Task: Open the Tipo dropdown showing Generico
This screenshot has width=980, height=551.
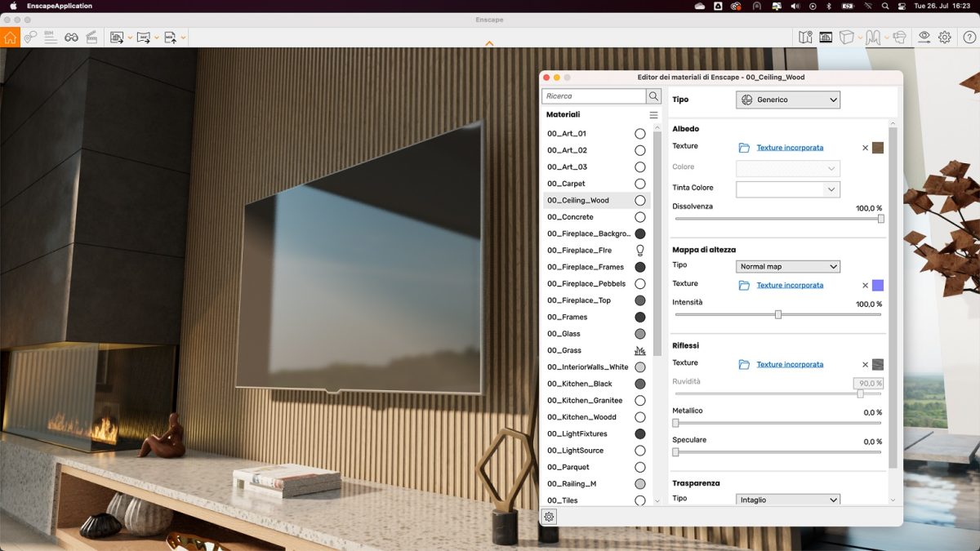Action: coord(786,100)
